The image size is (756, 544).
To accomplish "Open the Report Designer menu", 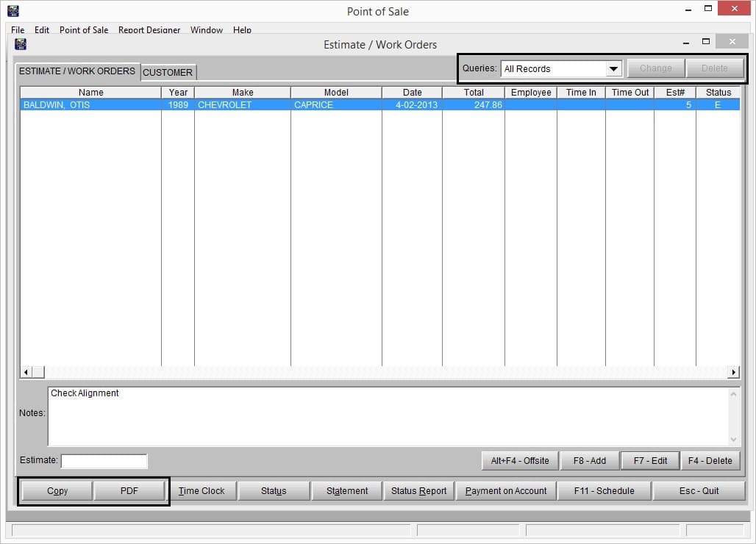I will (149, 30).
